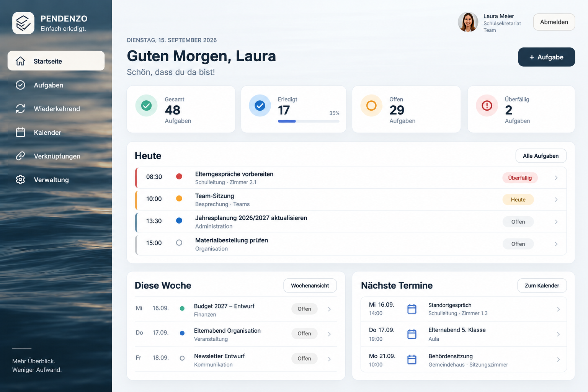Click red status dot of Elterngespräche vorbereiten
This screenshot has height=392, width=588.
(179, 176)
